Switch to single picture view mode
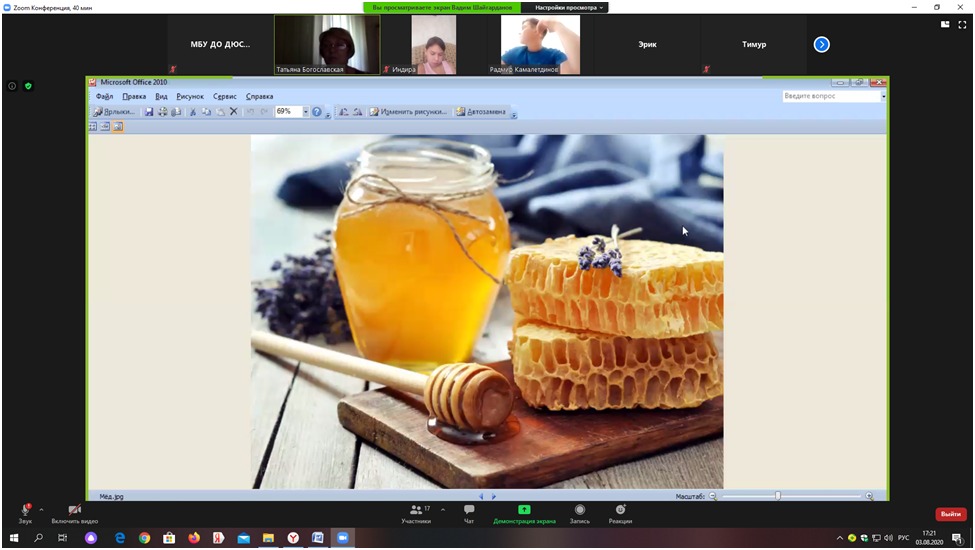975x550 pixels. 118,127
